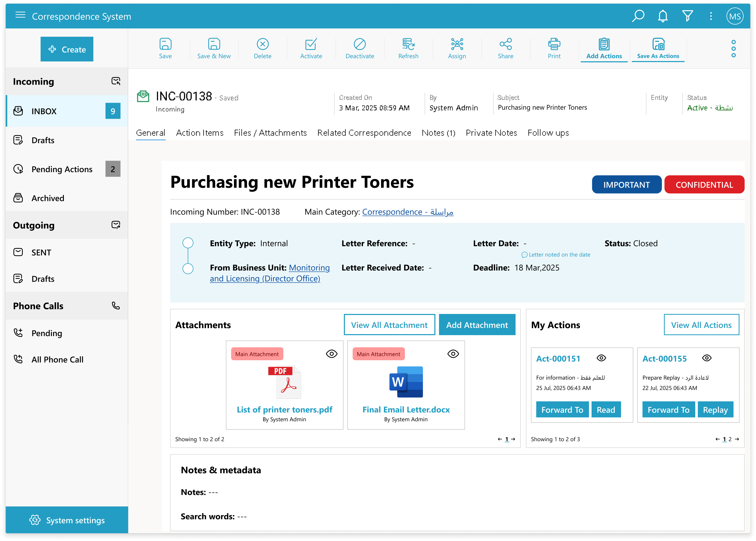756x541 pixels.
Task: Click the Add Attachment button
Action: click(477, 325)
